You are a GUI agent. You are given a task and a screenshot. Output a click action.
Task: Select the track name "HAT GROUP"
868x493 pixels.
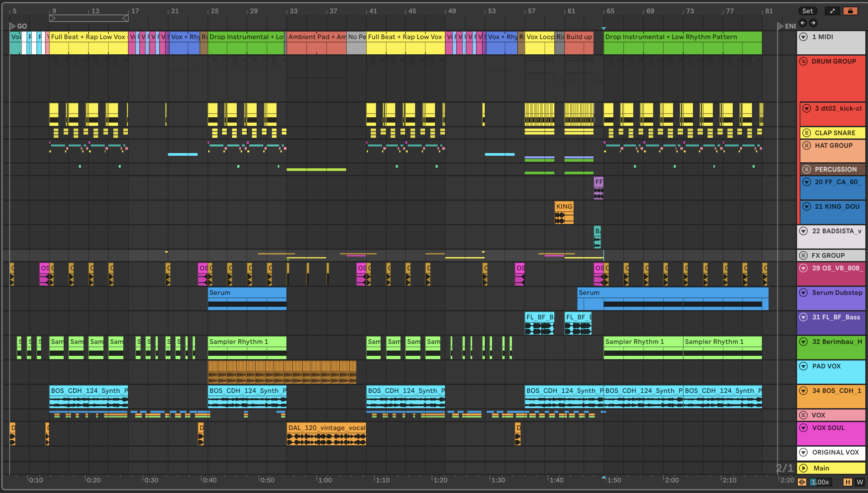(834, 145)
